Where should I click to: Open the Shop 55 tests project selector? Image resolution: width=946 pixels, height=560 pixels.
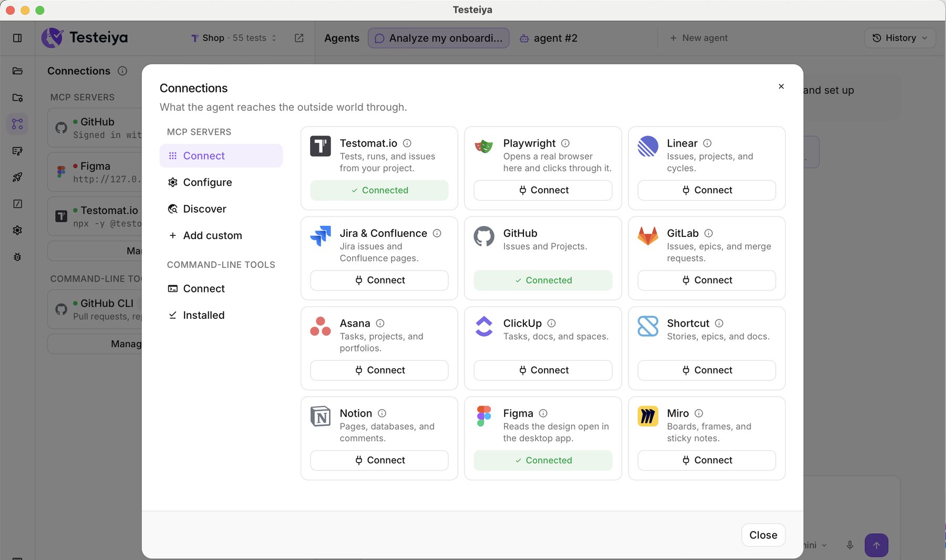pyautogui.click(x=233, y=38)
